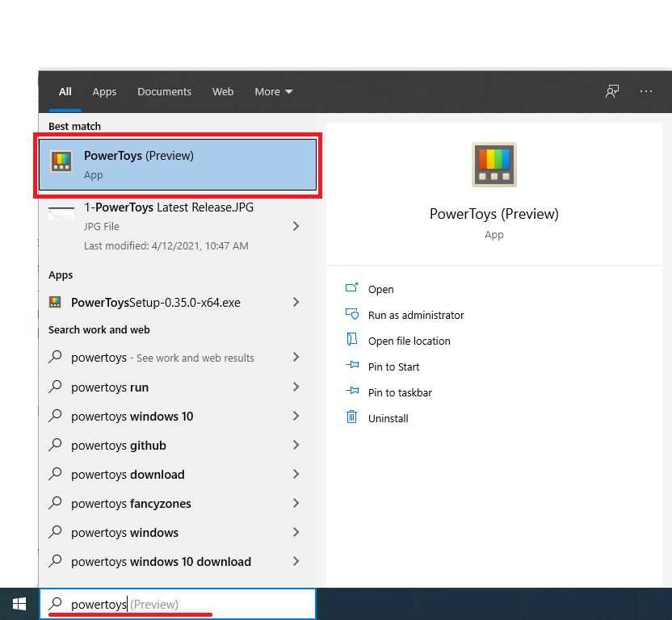Switch to the Apps tab
Viewport: 672px width, 620px height.
[104, 92]
